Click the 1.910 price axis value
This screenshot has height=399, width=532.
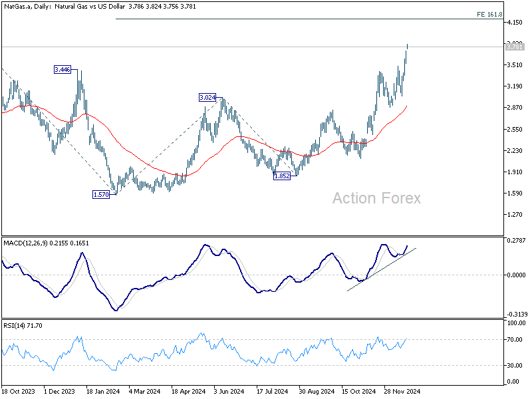tap(515, 172)
